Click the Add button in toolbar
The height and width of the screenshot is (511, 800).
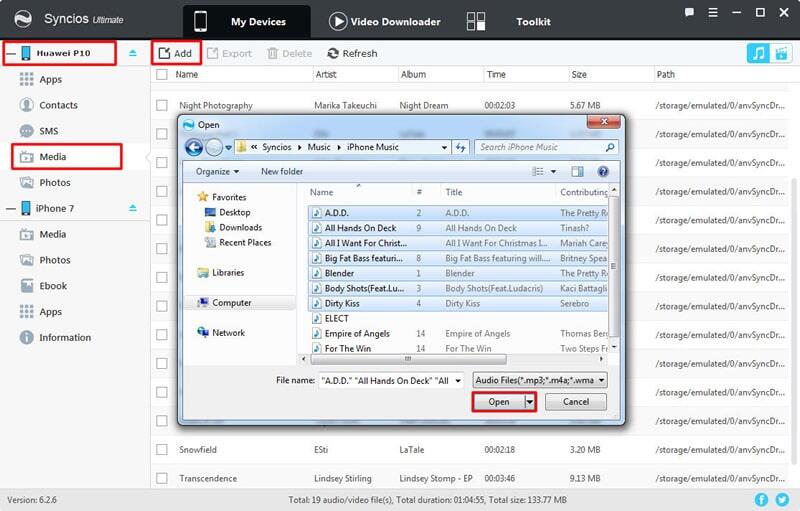click(176, 53)
